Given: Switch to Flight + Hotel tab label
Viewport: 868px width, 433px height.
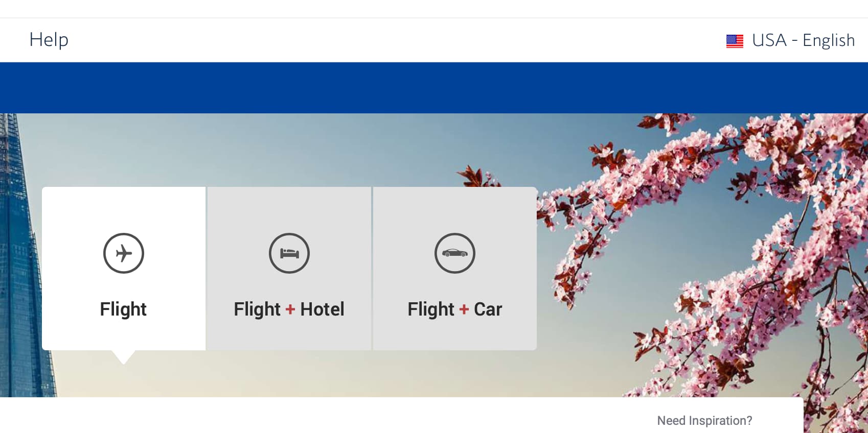Looking at the screenshot, I should [289, 309].
